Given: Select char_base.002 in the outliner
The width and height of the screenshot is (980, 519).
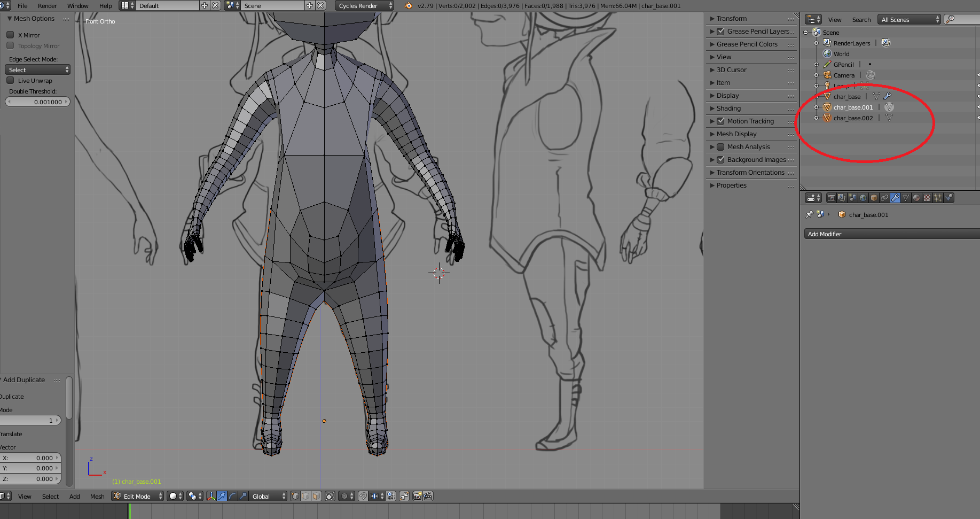Looking at the screenshot, I should click(x=853, y=118).
